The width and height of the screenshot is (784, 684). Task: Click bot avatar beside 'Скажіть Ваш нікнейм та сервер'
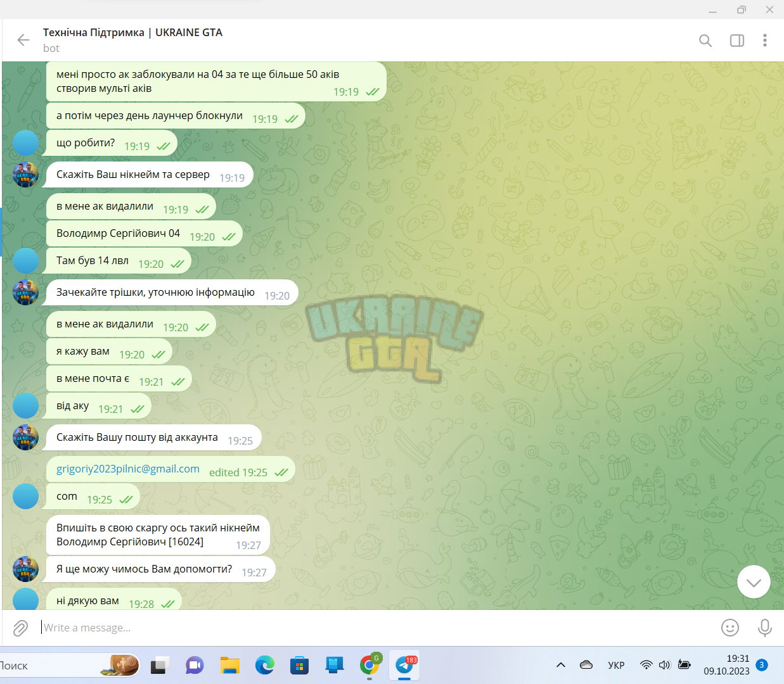point(26,175)
